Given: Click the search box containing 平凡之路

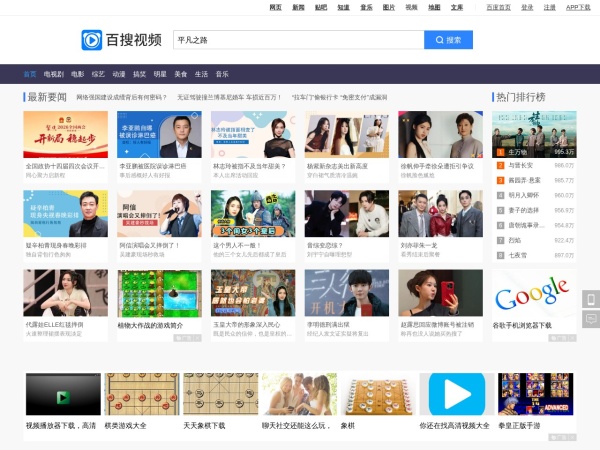Looking at the screenshot, I should 298,40.
